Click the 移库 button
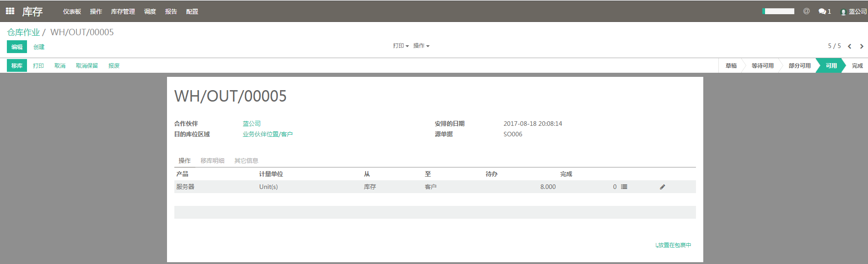The image size is (868, 264). click(x=17, y=65)
